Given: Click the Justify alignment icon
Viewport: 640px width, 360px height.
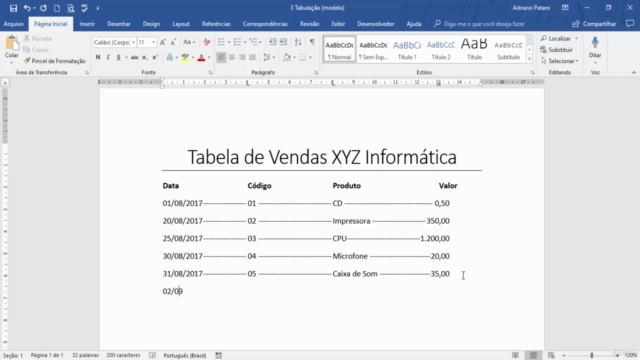Looking at the screenshot, I should tap(253, 57).
